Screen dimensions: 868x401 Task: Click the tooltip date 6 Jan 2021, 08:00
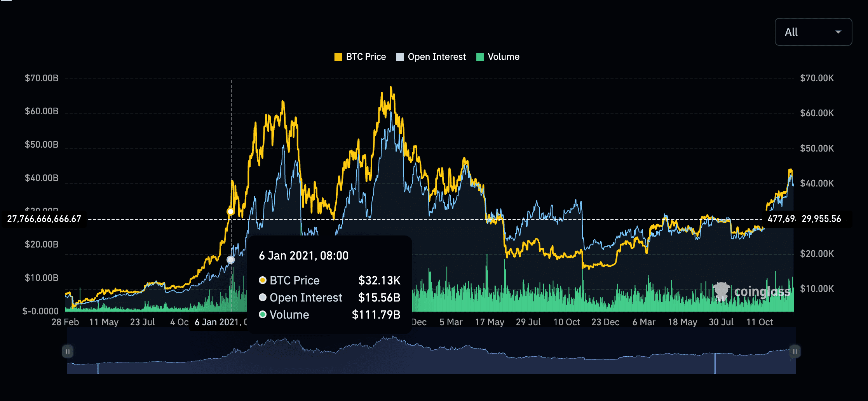(304, 256)
